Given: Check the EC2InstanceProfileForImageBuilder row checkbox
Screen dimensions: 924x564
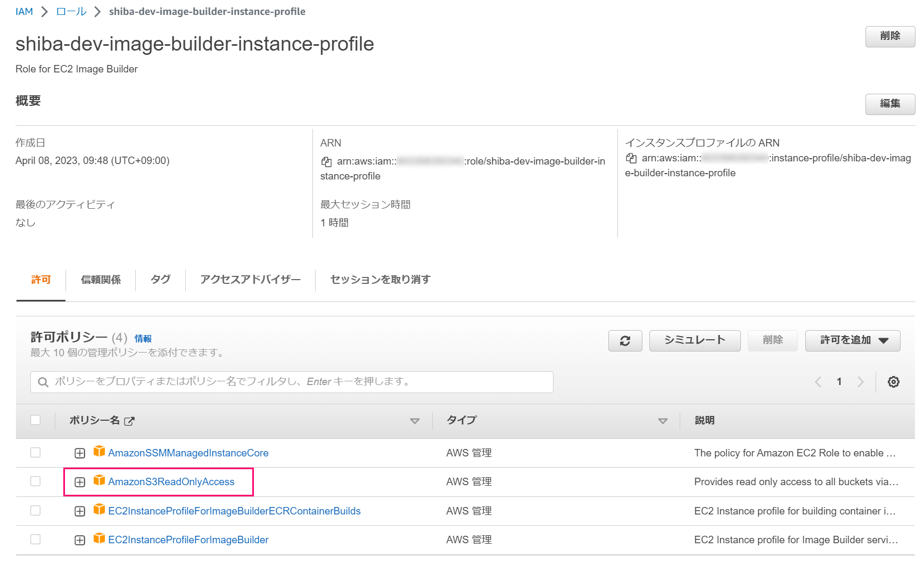Looking at the screenshot, I should point(36,540).
